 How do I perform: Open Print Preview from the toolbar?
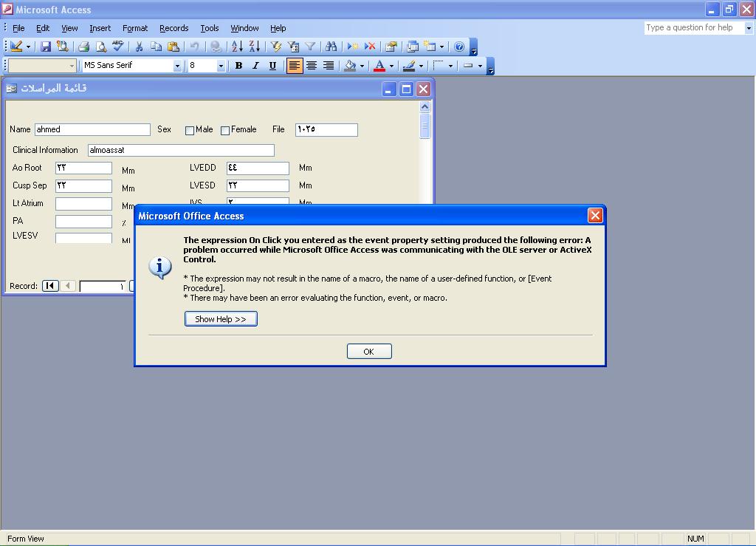click(100, 47)
